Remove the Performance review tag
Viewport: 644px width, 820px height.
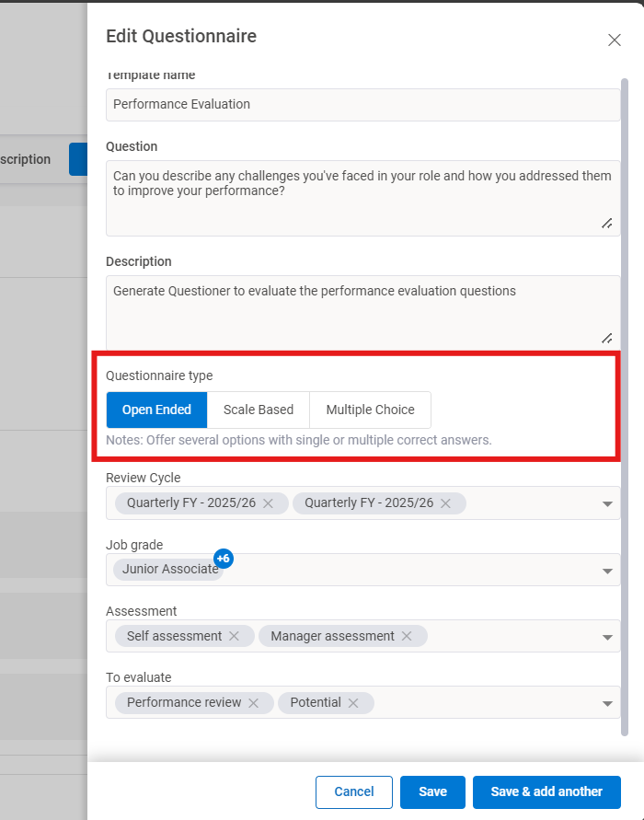coord(254,702)
